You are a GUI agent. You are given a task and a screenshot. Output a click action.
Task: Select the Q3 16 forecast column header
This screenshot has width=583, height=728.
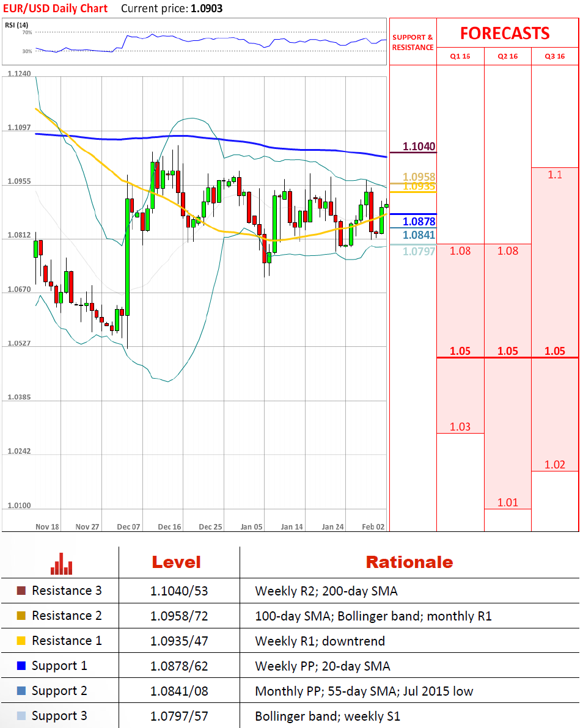tap(554, 56)
